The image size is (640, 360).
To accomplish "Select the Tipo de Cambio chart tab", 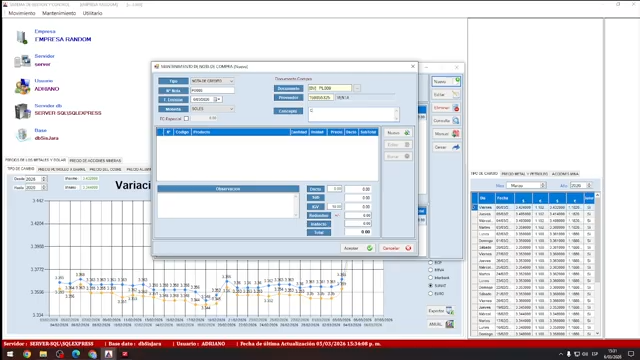I will [x=21, y=169].
